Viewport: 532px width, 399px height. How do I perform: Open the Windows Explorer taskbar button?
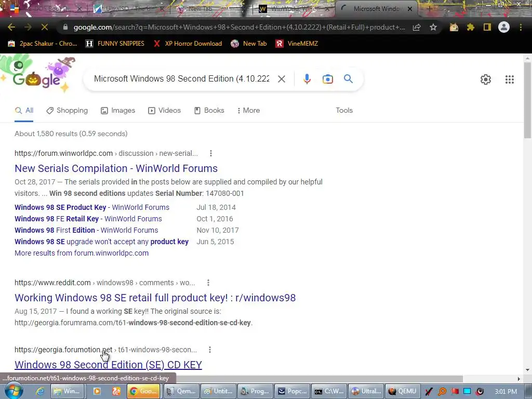click(x=67, y=391)
